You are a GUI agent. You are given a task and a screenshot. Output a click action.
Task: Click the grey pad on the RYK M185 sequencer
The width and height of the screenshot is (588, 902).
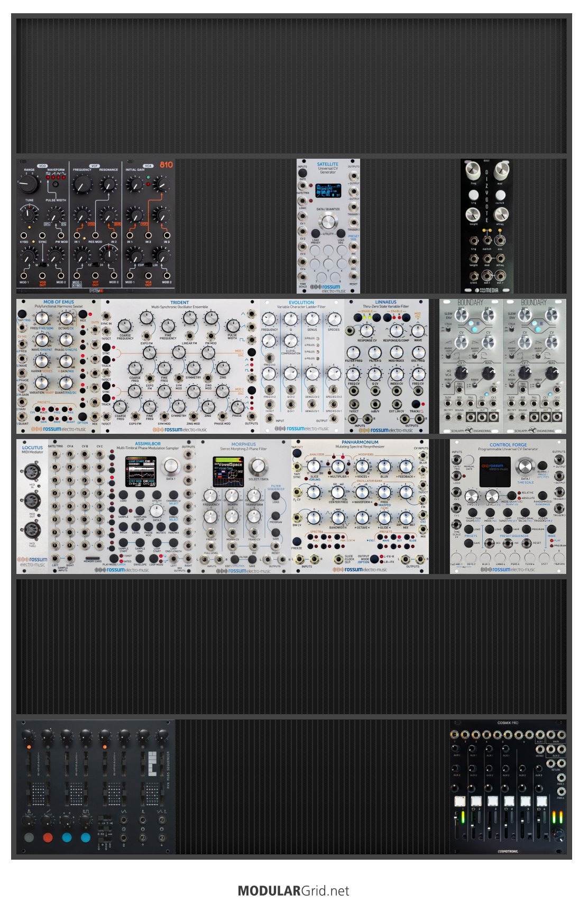(x=29, y=837)
